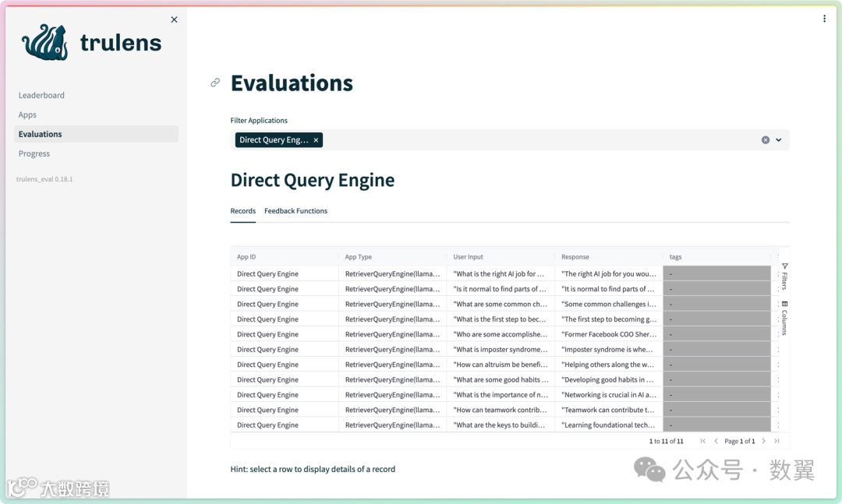Image resolution: width=842 pixels, height=504 pixels.
Task: Click response "Helping others along the w…"
Action: [x=608, y=365]
